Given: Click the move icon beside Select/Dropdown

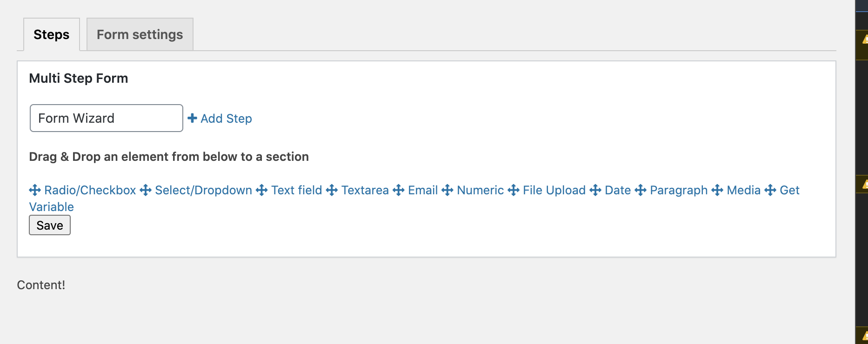Looking at the screenshot, I should 146,190.
